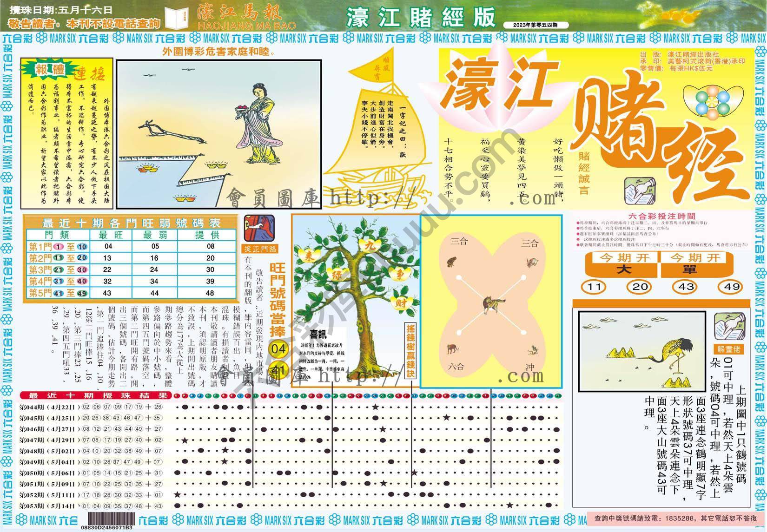
Task: Click the 解畫佬 label
Action: tap(729, 349)
